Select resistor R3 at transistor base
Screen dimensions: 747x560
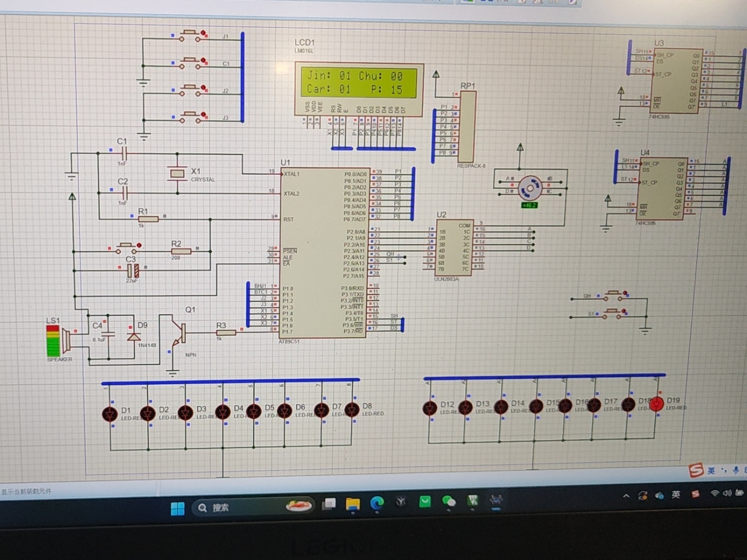[226, 333]
